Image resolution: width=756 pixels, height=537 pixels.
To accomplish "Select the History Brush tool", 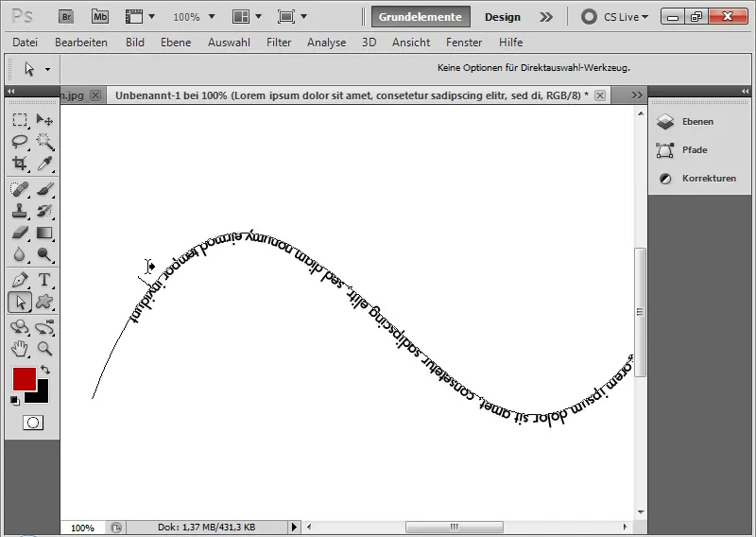I will click(x=44, y=211).
